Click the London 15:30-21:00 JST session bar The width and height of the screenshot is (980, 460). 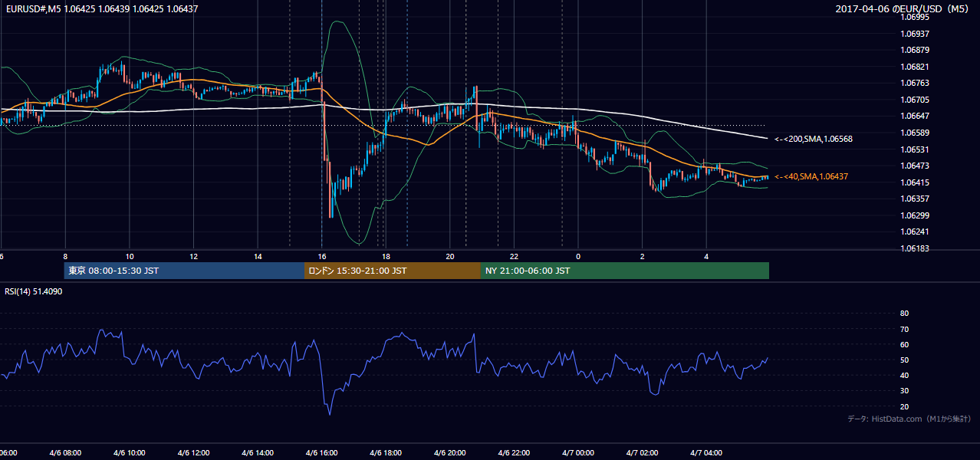393,271
